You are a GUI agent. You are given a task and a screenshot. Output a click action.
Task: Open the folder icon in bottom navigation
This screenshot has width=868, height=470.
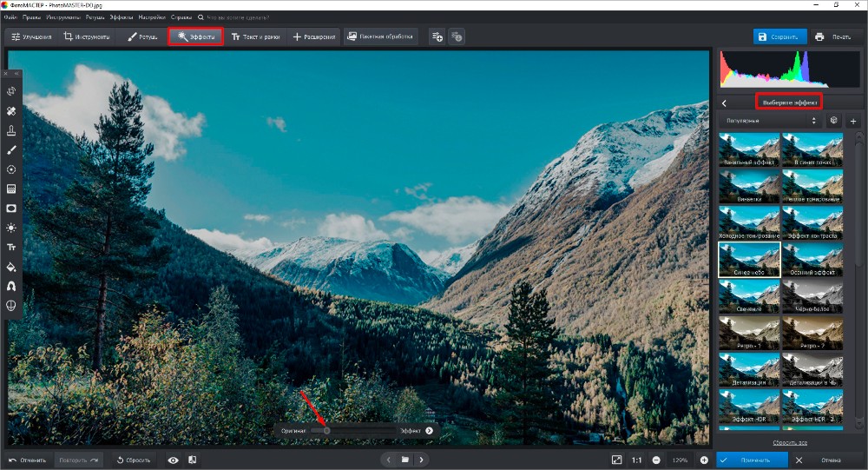click(x=404, y=460)
